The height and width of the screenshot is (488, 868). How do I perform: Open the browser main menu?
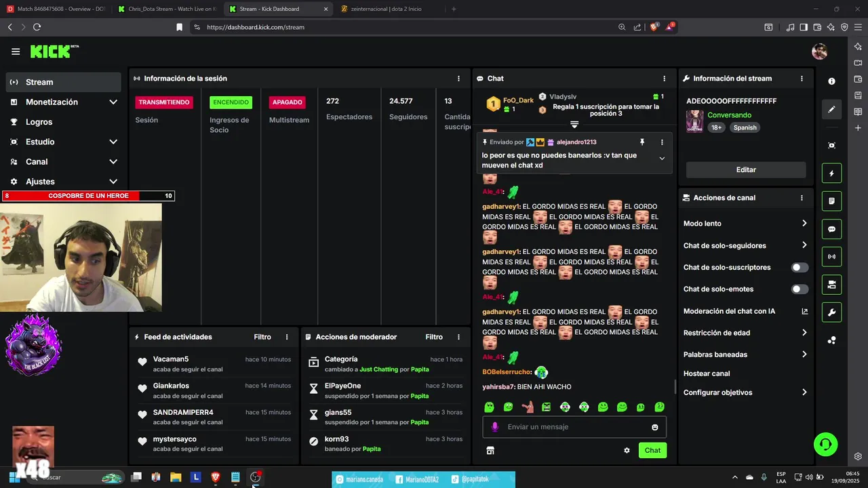click(858, 27)
